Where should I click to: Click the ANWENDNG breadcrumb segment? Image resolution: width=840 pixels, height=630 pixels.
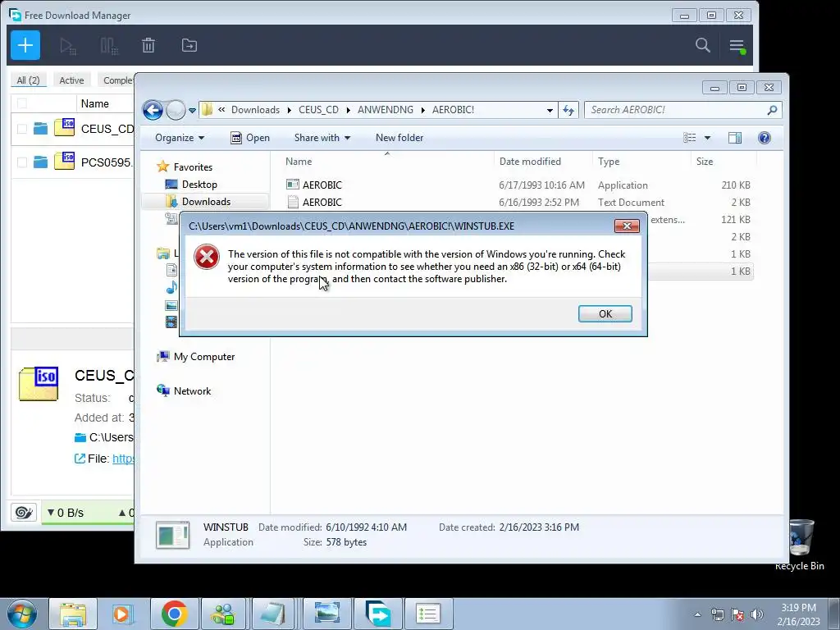click(x=386, y=110)
